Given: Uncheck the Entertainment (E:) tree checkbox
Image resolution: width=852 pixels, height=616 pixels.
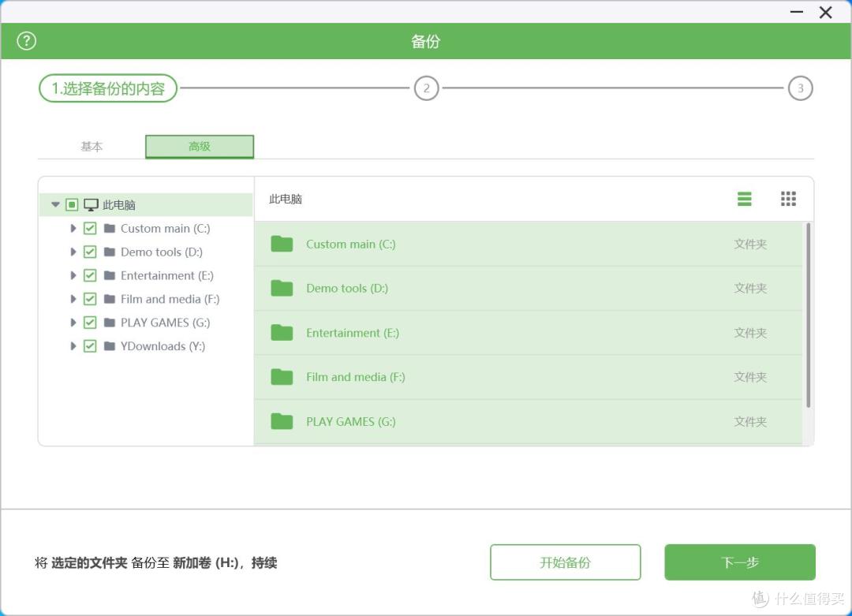Looking at the screenshot, I should [90, 275].
